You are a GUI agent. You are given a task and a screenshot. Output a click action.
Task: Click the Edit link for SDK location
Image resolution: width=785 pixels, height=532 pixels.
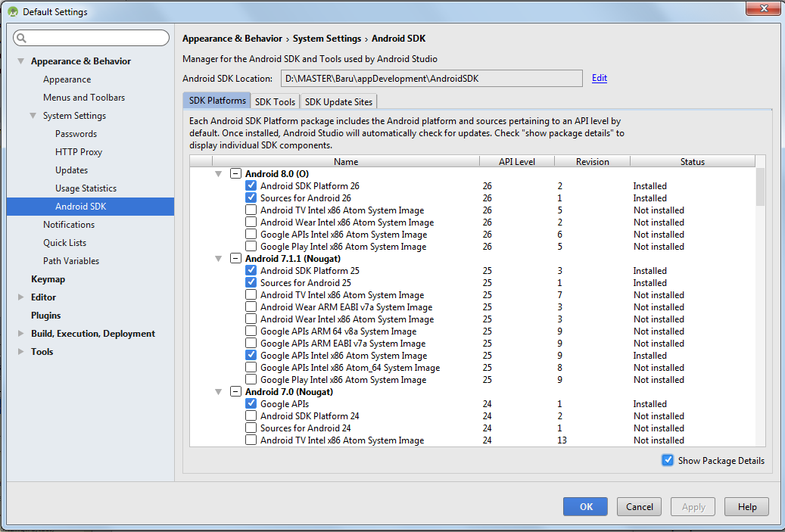pyautogui.click(x=599, y=78)
